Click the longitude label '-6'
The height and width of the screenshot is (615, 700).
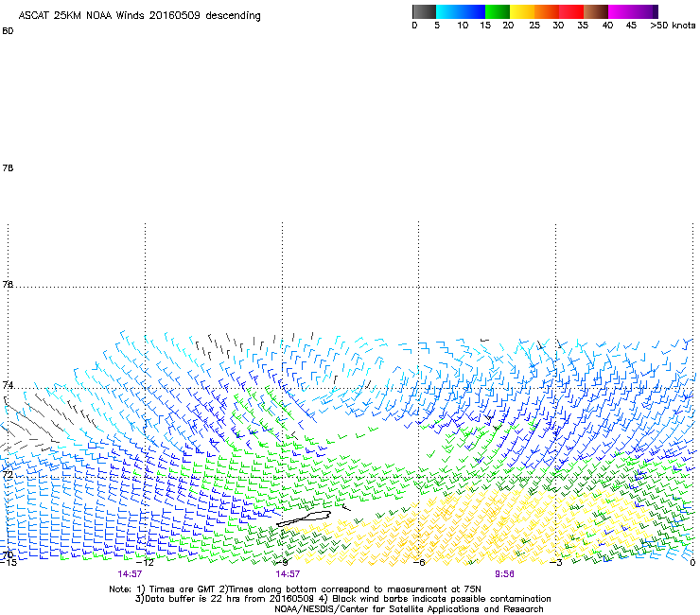418,562
